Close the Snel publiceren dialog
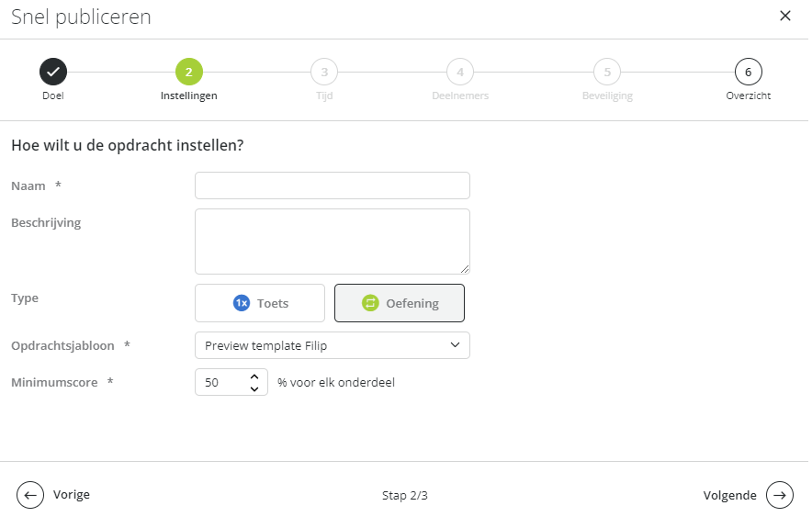The height and width of the screenshot is (517, 812). pyautogui.click(x=785, y=16)
